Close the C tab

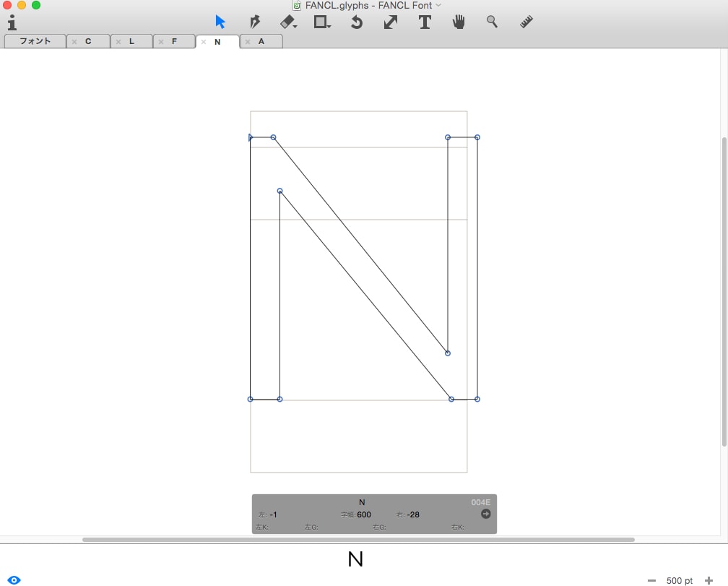click(x=74, y=42)
